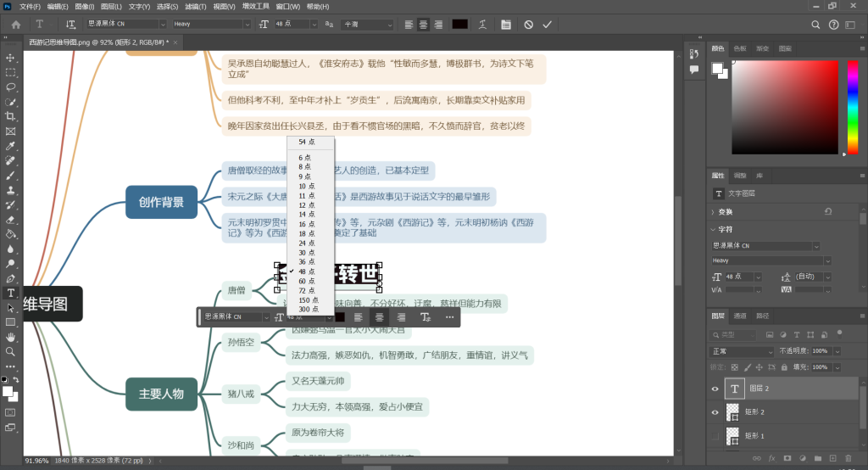
Task: Hide the 矩形 2 layer
Action: 715,412
